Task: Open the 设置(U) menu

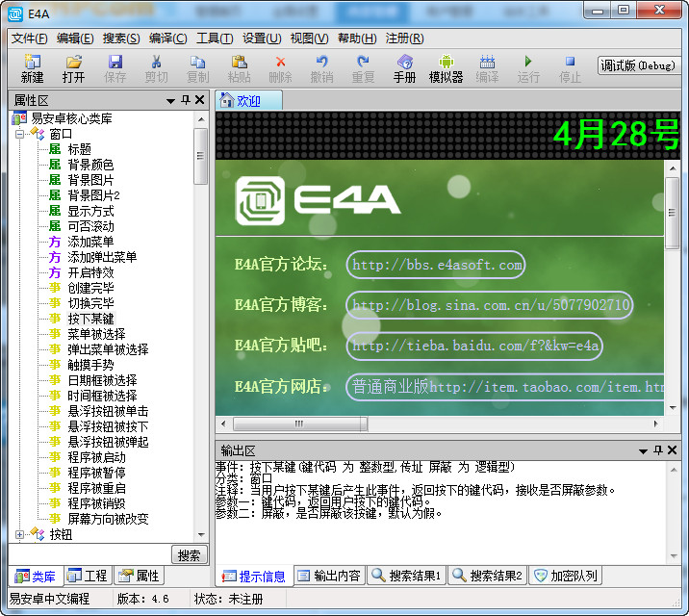Action: (262, 38)
